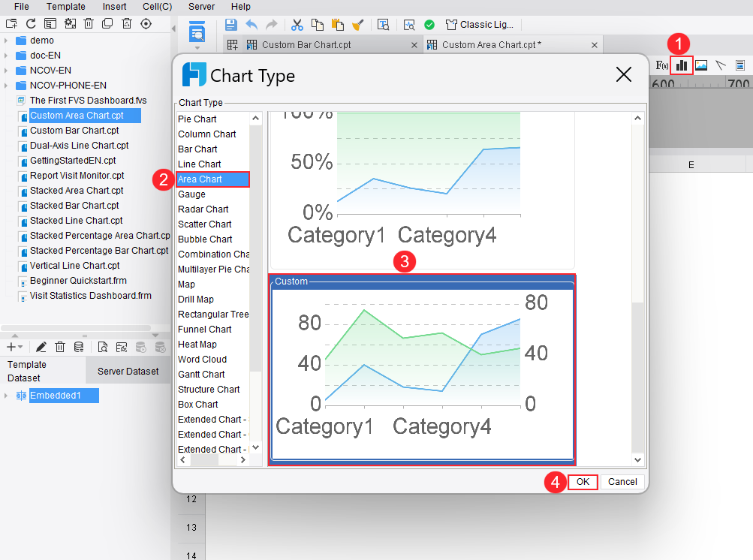Open the Template menu
Screen dimensions: 753x560
(x=66, y=7)
